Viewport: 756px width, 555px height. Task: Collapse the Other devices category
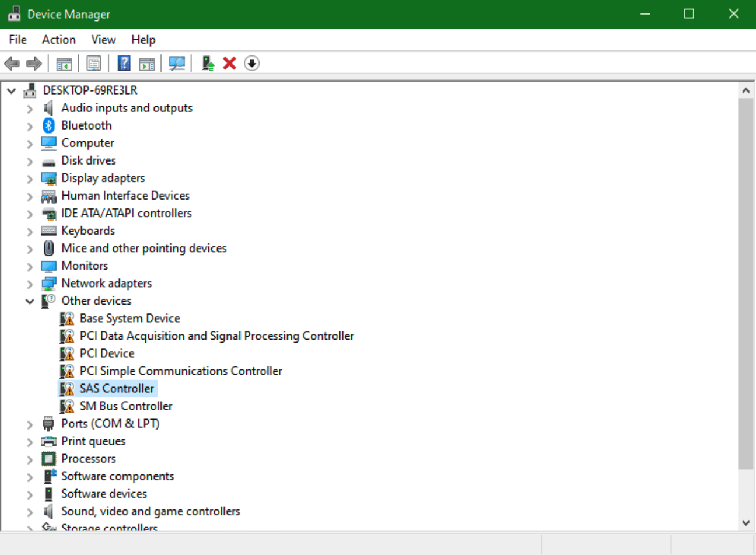(30, 301)
